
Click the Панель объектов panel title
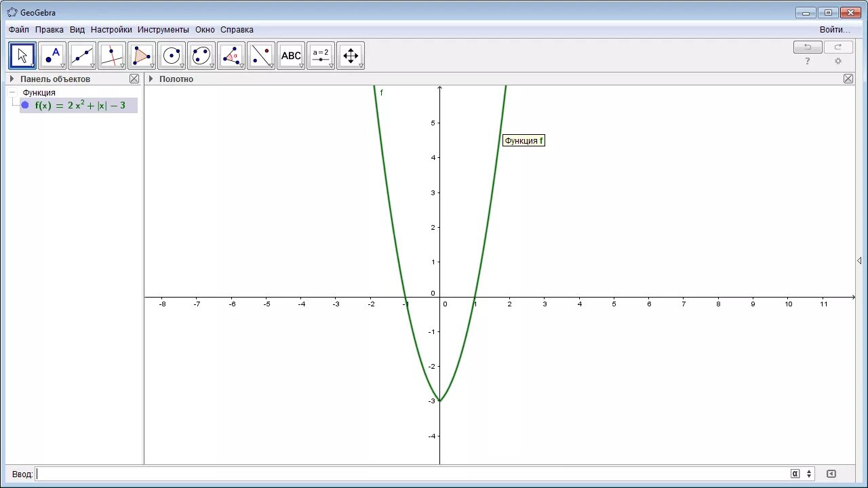(55, 79)
